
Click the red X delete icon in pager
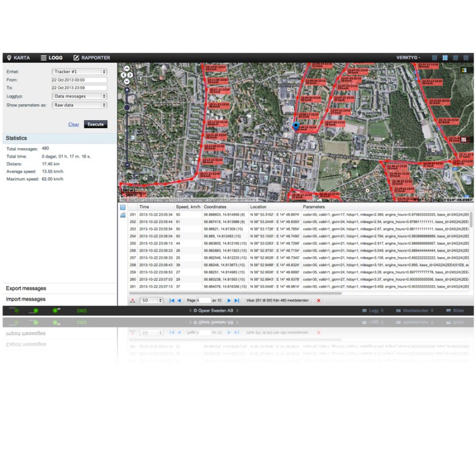point(318,300)
